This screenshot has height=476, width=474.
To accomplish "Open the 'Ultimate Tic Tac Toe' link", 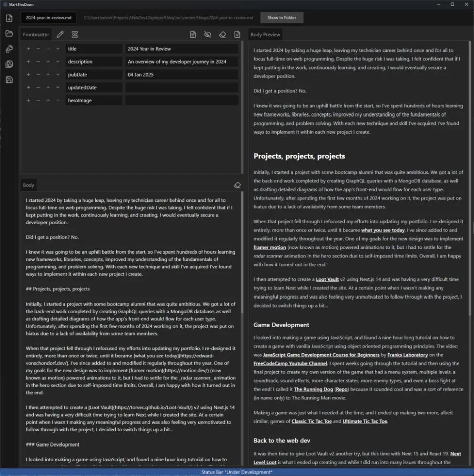I will point(365,421).
